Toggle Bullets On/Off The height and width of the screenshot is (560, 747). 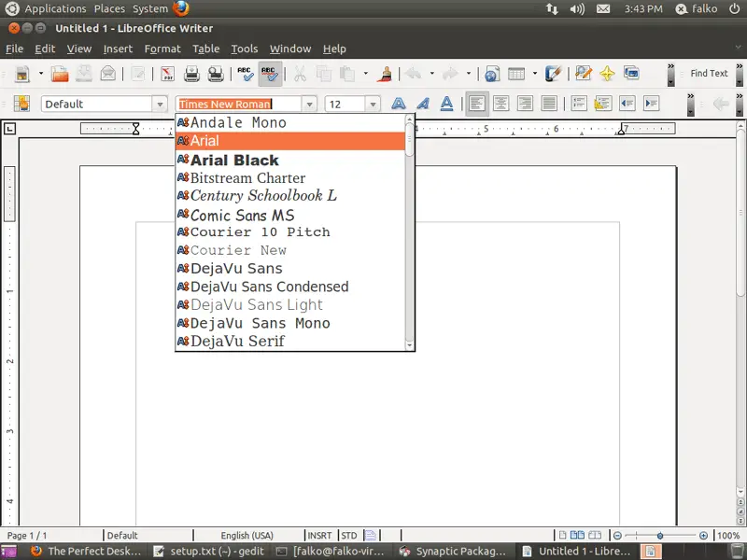[602, 104]
